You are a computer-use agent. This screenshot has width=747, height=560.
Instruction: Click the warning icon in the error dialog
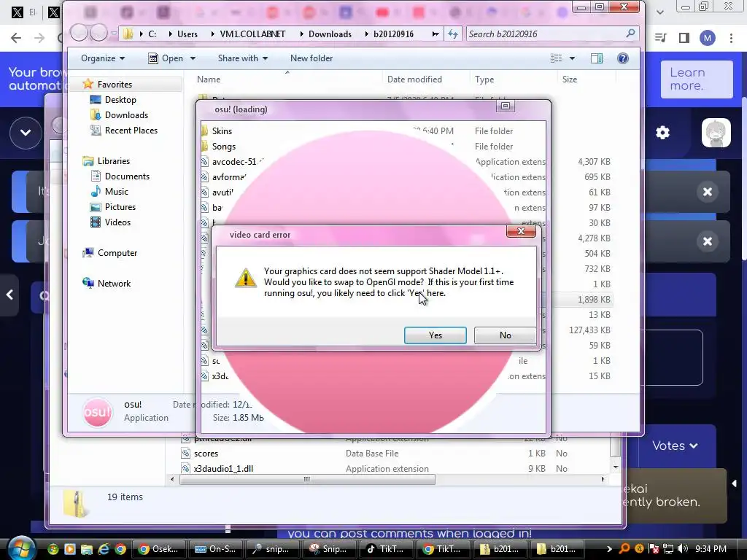tap(246, 278)
